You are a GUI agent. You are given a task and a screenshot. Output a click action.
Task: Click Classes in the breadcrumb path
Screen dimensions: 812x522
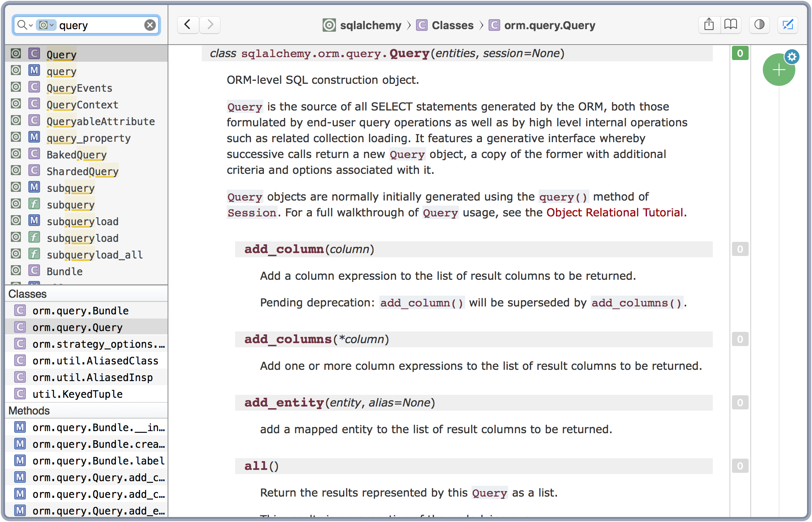click(452, 25)
